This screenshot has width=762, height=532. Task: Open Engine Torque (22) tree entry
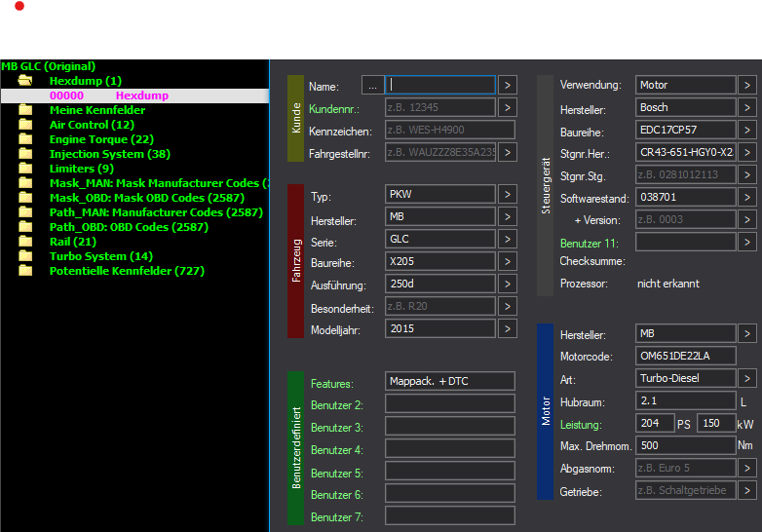coord(101,139)
